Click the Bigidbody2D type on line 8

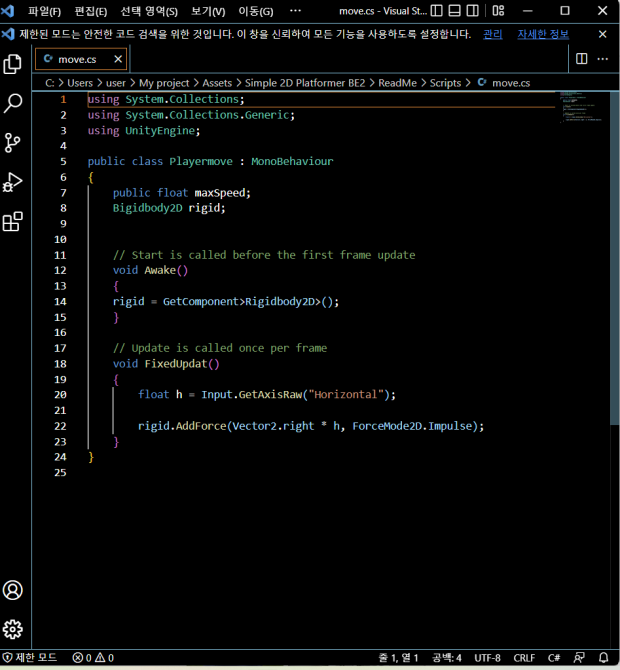[147, 208]
